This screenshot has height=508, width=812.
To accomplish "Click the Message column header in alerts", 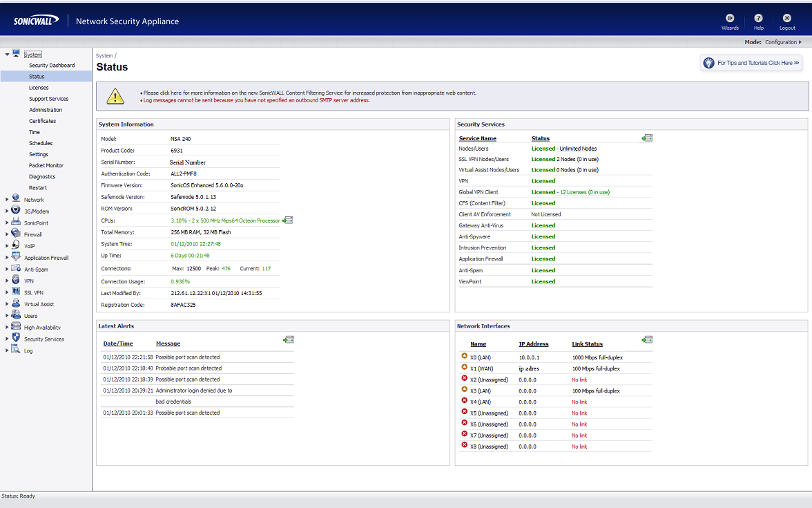I will (x=168, y=344).
